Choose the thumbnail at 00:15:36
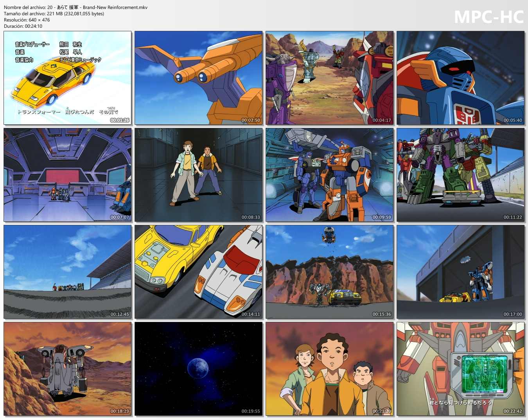528x420 pixels. click(x=329, y=272)
